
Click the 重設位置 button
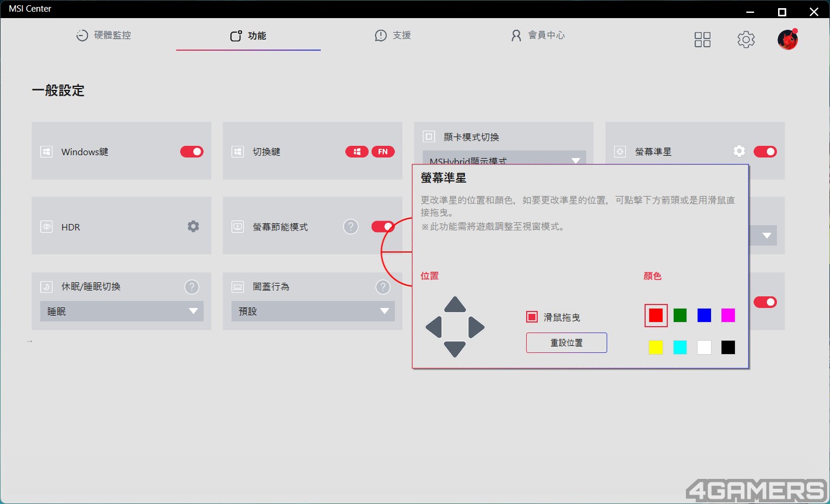(566, 342)
